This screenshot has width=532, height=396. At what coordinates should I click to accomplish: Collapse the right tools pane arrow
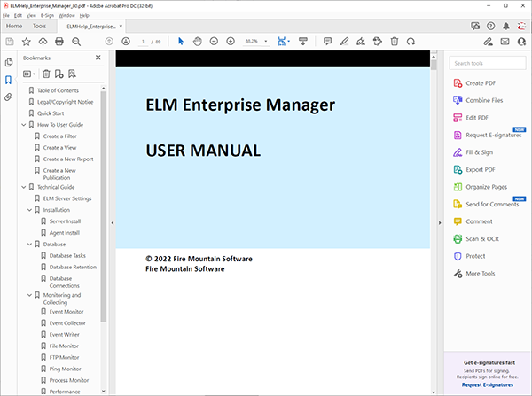[440, 223]
